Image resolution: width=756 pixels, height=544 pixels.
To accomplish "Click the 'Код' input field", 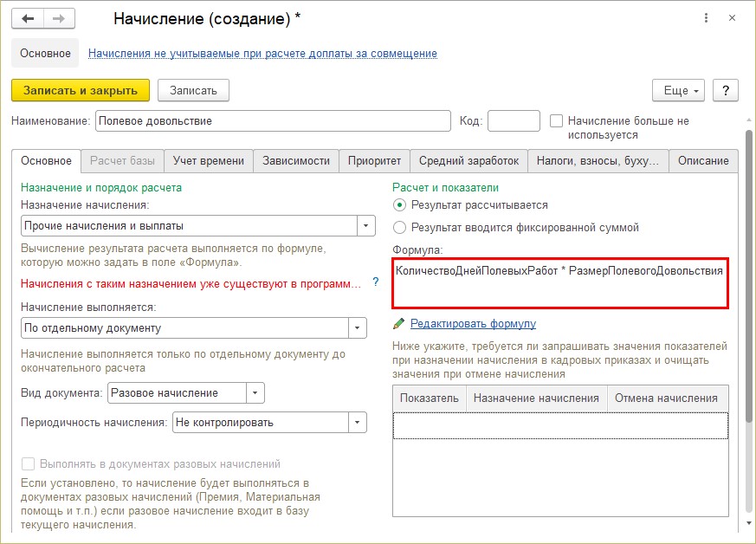I will point(514,120).
